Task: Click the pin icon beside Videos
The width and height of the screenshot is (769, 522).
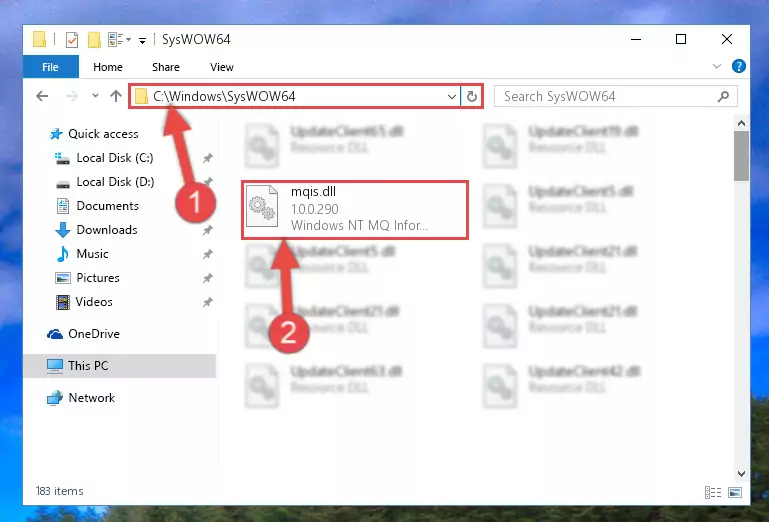Action: [x=208, y=302]
